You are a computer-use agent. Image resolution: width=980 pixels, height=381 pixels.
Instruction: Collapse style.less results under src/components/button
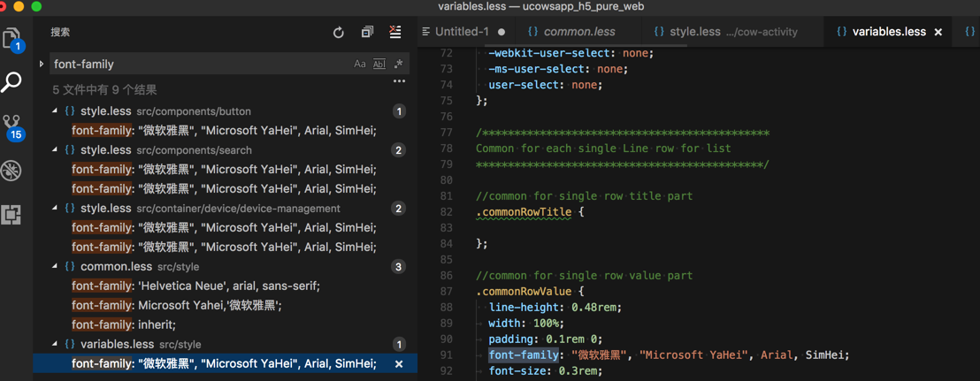55,111
